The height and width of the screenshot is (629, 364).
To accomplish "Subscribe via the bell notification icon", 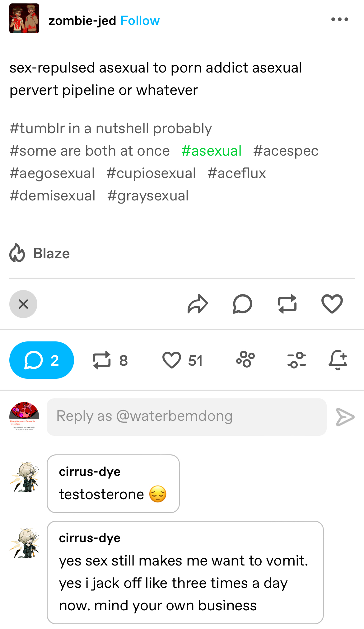I will tap(338, 360).
